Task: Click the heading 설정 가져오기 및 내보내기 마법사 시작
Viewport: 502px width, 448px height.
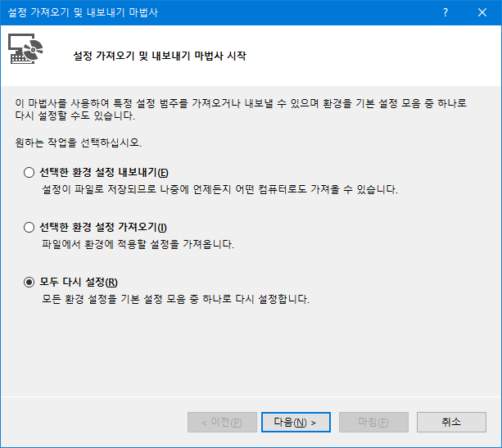Action: (x=160, y=56)
